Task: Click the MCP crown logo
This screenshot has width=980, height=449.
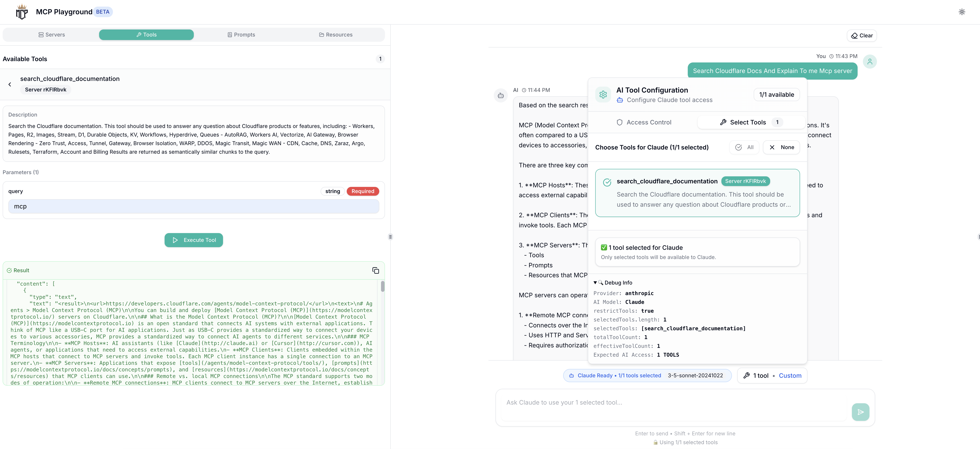Action: (x=22, y=12)
